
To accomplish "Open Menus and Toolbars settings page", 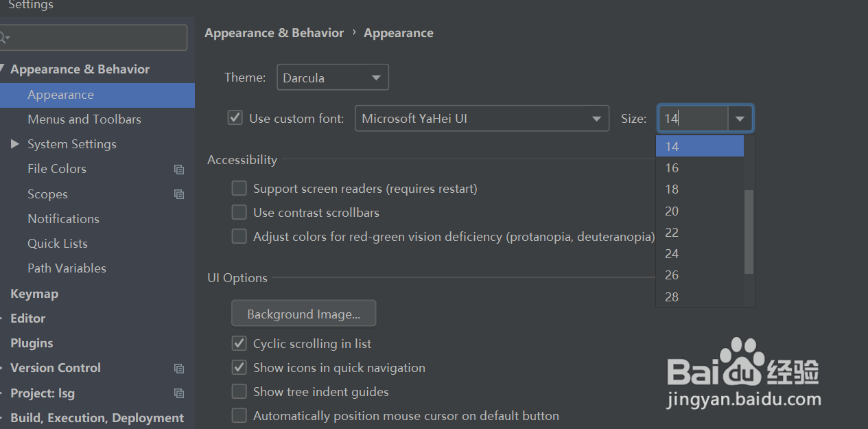I will 84,119.
